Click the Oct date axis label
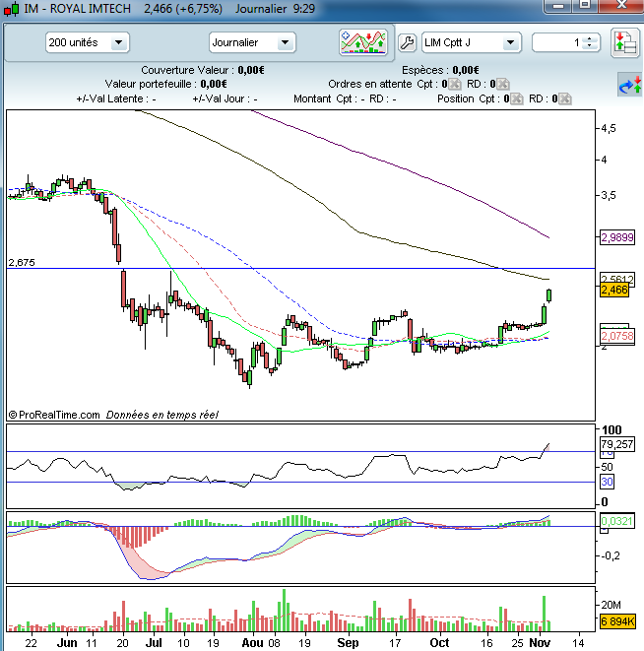The width and height of the screenshot is (644, 651). (439, 643)
